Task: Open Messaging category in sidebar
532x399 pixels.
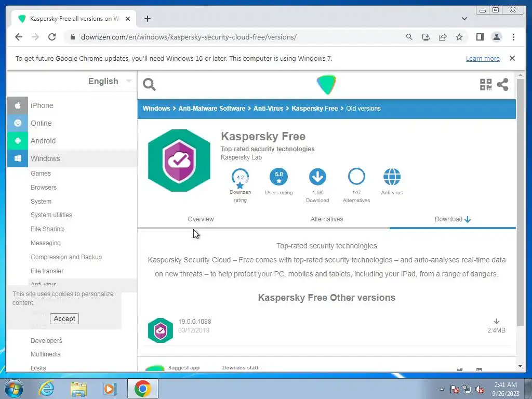Action: click(46, 243)
